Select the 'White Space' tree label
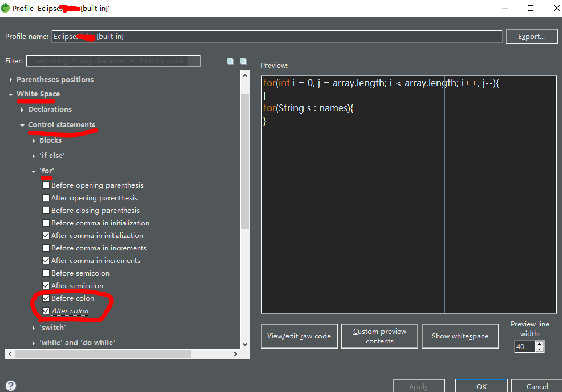The width and height of the screenshot is (562, 392). [38, 94]
